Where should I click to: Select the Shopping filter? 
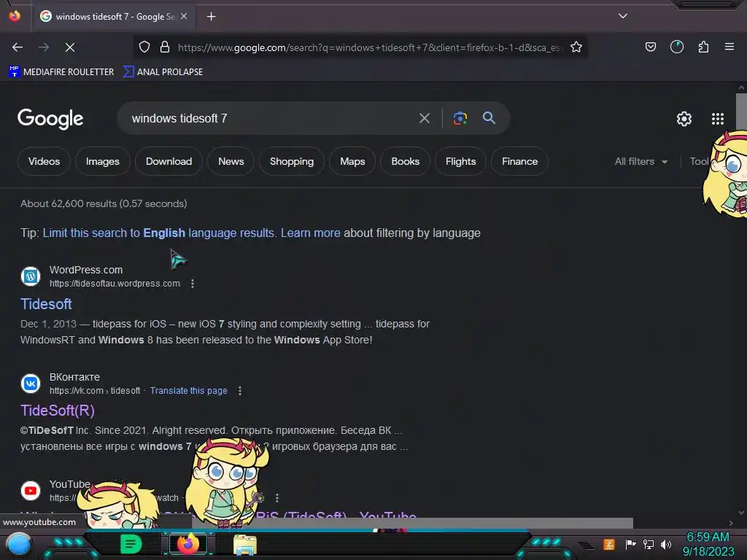(x=292, y=161)
